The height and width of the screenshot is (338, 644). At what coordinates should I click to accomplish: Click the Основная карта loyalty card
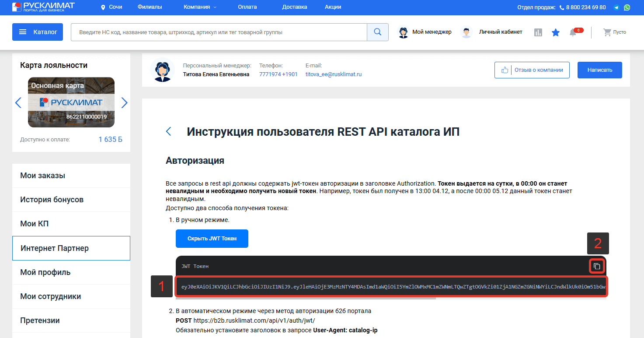(71, 102)
